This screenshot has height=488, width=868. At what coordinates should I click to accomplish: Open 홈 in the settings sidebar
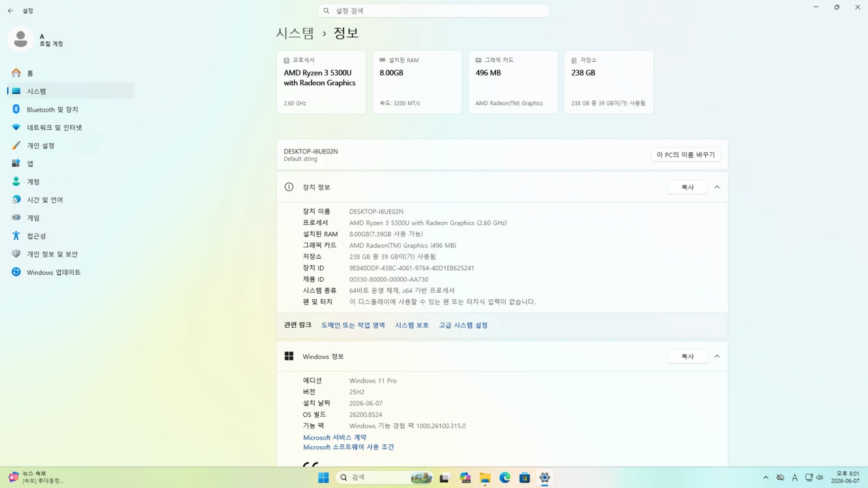(70, 73)
